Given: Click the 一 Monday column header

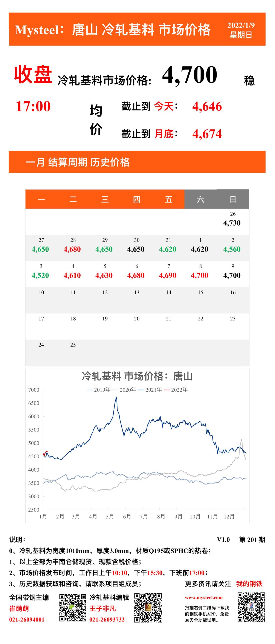Looking at the screenshot, I should [x=41, y=199].
